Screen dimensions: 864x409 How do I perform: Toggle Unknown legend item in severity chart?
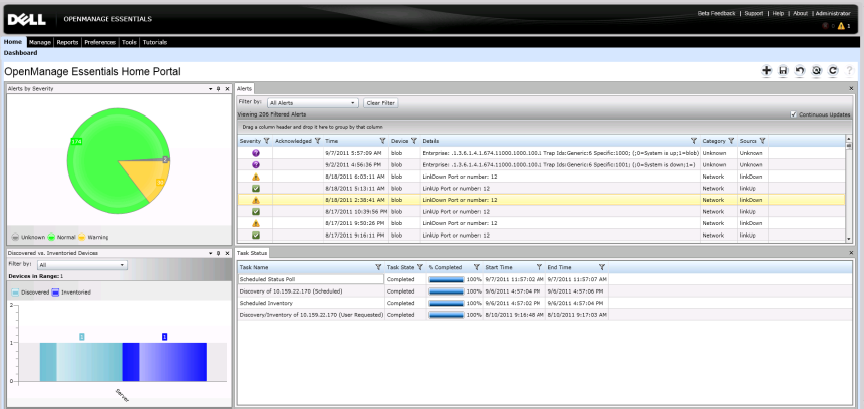click(28, 237)
